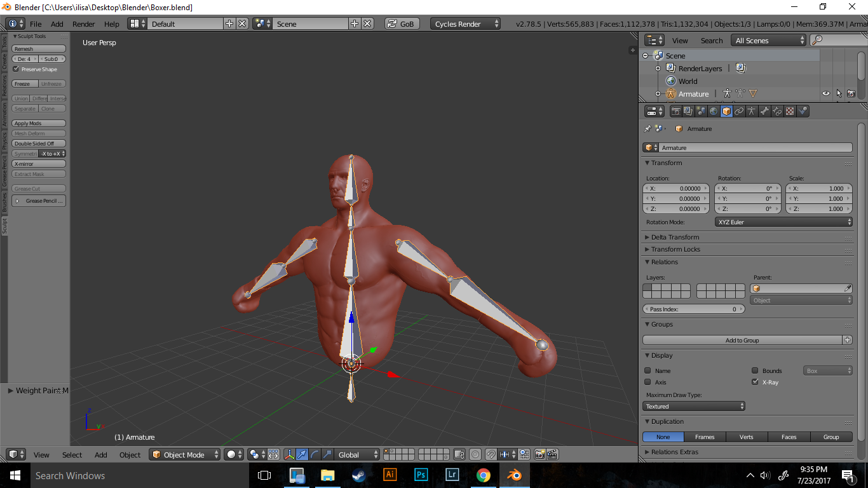The image size is (868, 488).
Task: Disable the X-Ray checkbox
Action: tap(755, 382)
